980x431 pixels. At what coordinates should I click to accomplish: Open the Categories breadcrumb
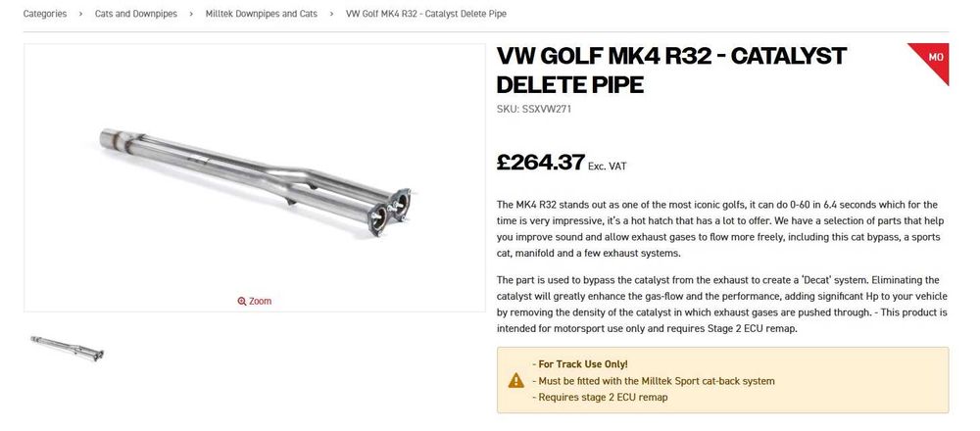[45, 14]
